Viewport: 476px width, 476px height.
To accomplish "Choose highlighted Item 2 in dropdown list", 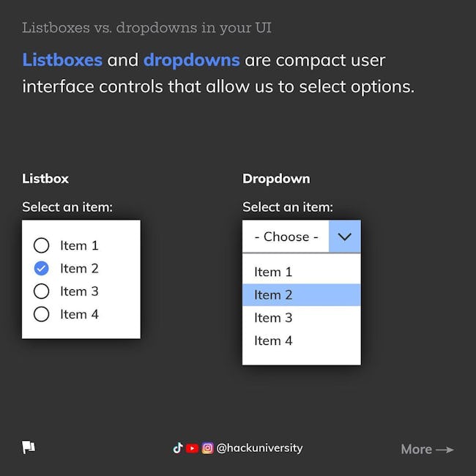I will click(x=302, y=295).
